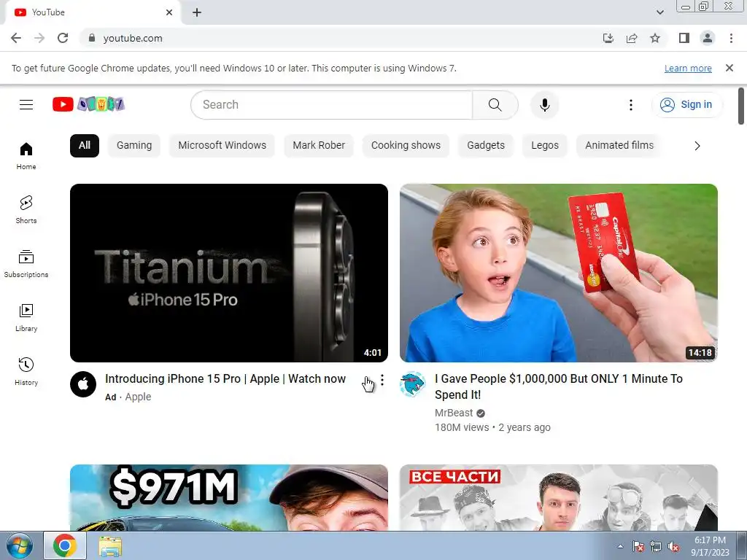Click the YouTube search input field
Viewport: 747px width, 560px height.
tap(332, 105)
